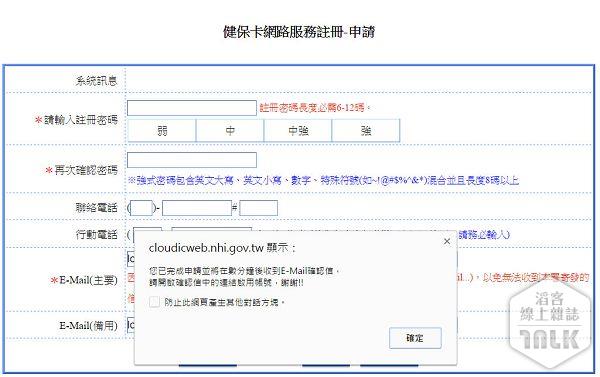Click the cloudicweb.nhi.gov.tw 顯示 dialog title

[222, 248]
